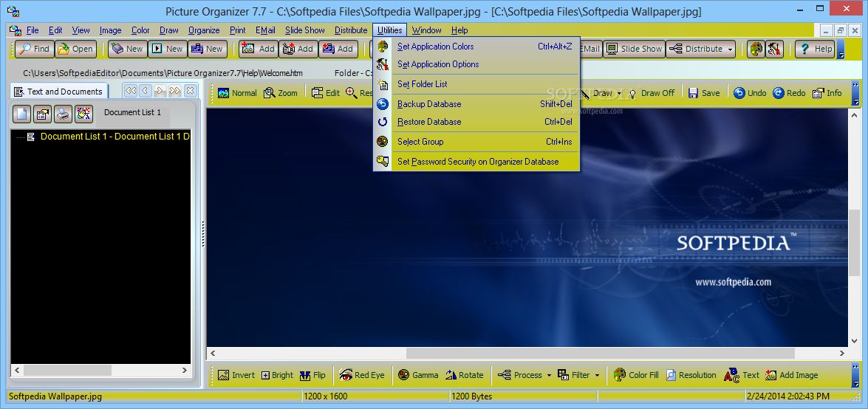Click the Edit image toolbar button
The height and width of the screenshot is (409, 868).
coord(326,93)
